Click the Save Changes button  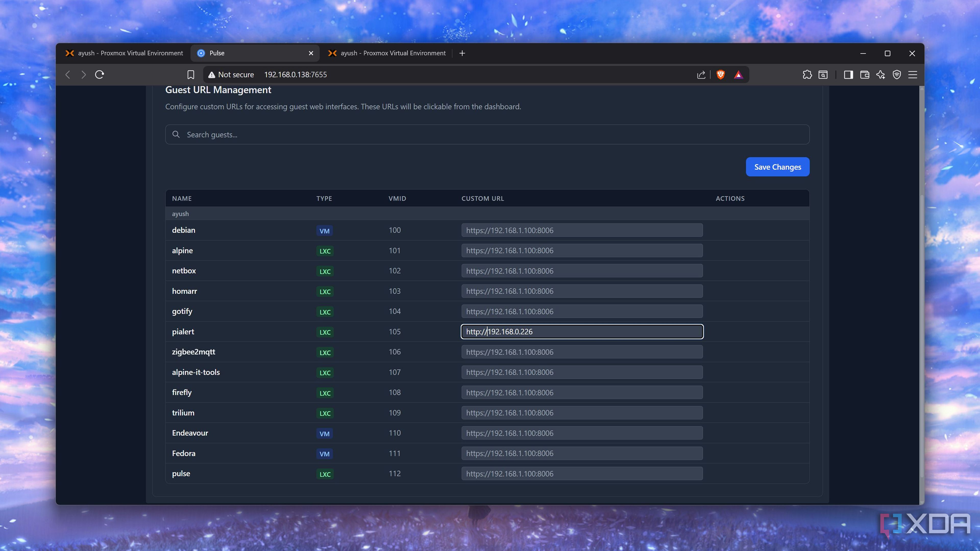tap(777, 167)
